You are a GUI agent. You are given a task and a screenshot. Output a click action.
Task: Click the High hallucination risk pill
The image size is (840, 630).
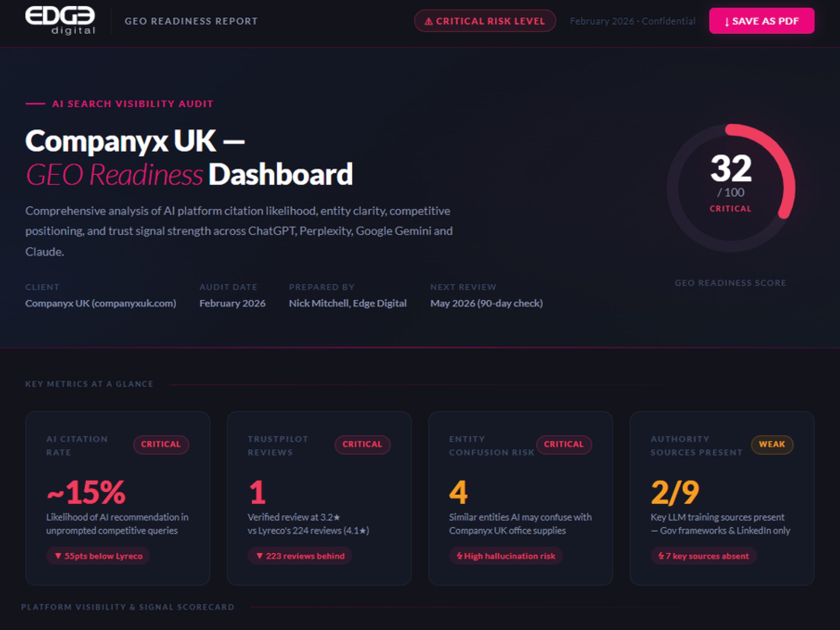click(506, 556)
